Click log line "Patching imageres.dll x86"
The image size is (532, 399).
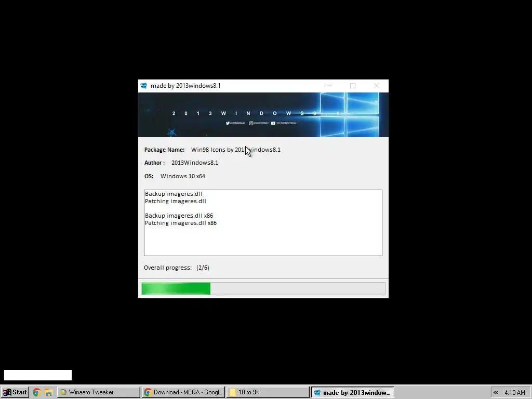(x=180, y=223)
